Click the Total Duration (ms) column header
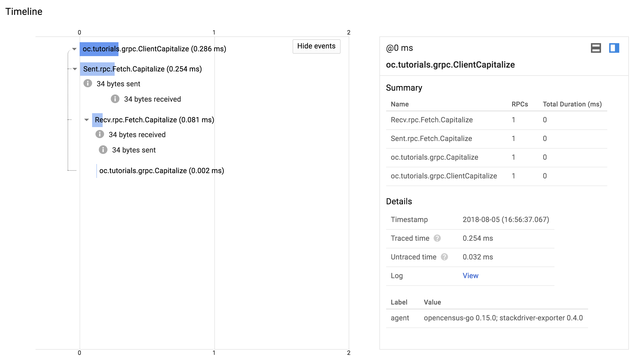The height and width of the screenshot is (364, 637). pos(572,104)
